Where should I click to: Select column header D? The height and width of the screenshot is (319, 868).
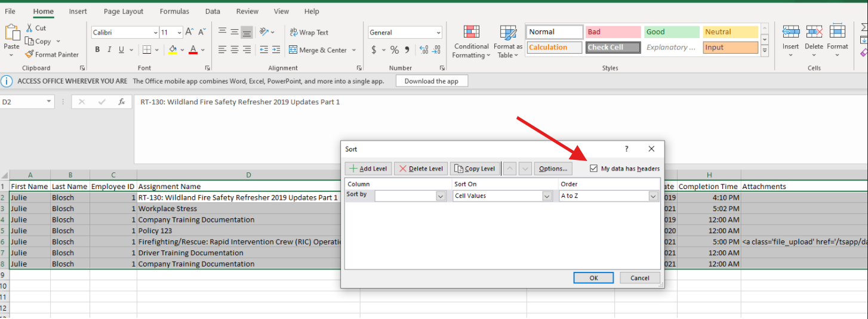click(x=249, y=175)
